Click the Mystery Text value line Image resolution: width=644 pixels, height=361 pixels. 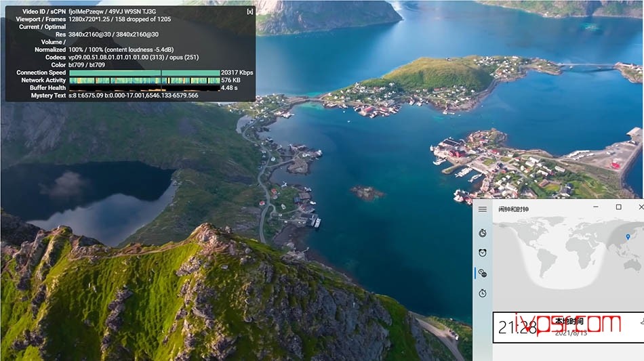click(133, 95)
